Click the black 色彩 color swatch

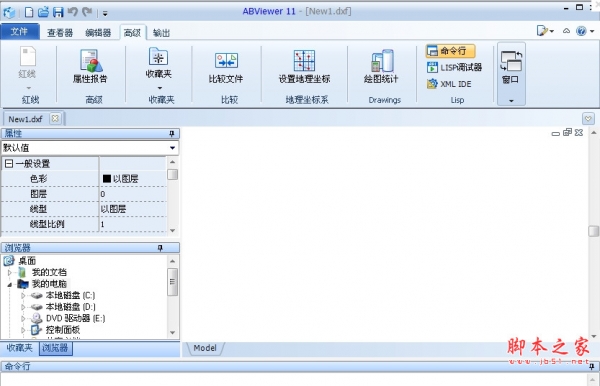[x=107, y=179]
